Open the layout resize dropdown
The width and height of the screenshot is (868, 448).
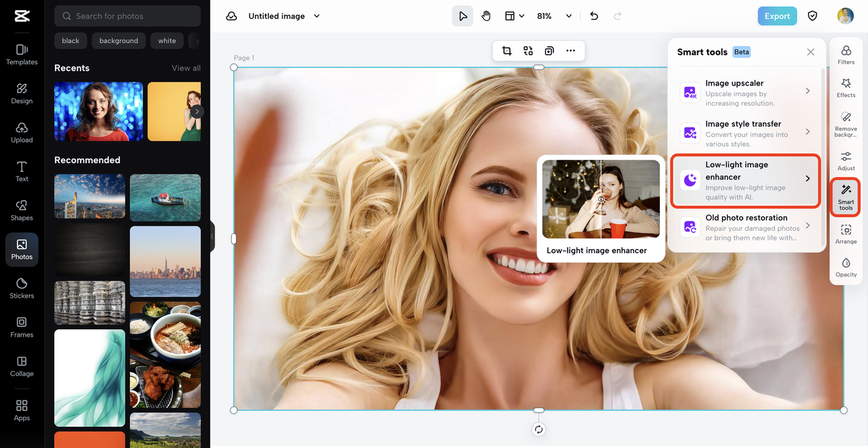(x=515, y=16)
